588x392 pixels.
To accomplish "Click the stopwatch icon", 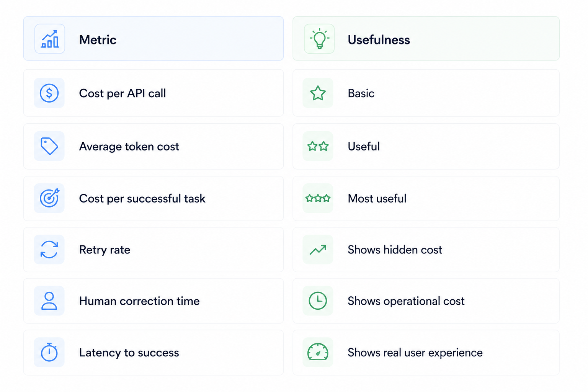I will (49, 352).
